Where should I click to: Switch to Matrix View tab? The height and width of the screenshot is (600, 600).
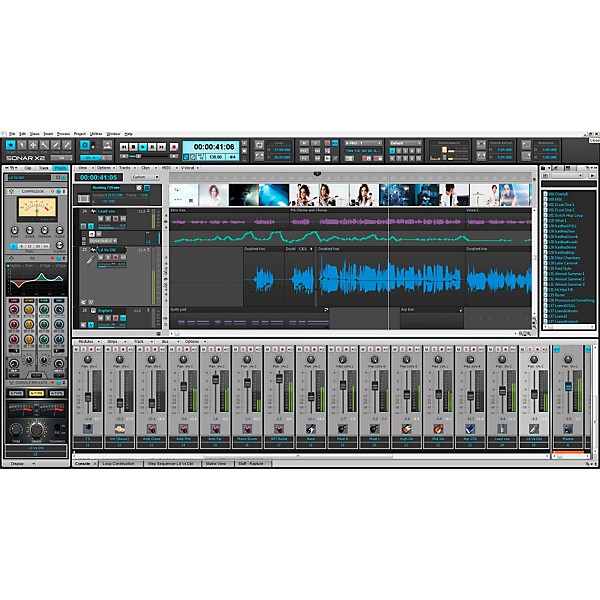pyautogui.click(x=216, y=463)
